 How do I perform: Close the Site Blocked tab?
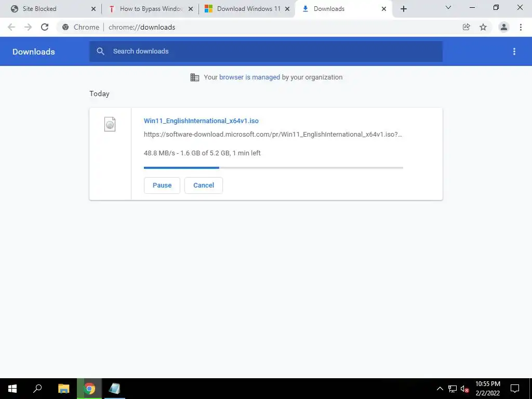pos(94,9)
